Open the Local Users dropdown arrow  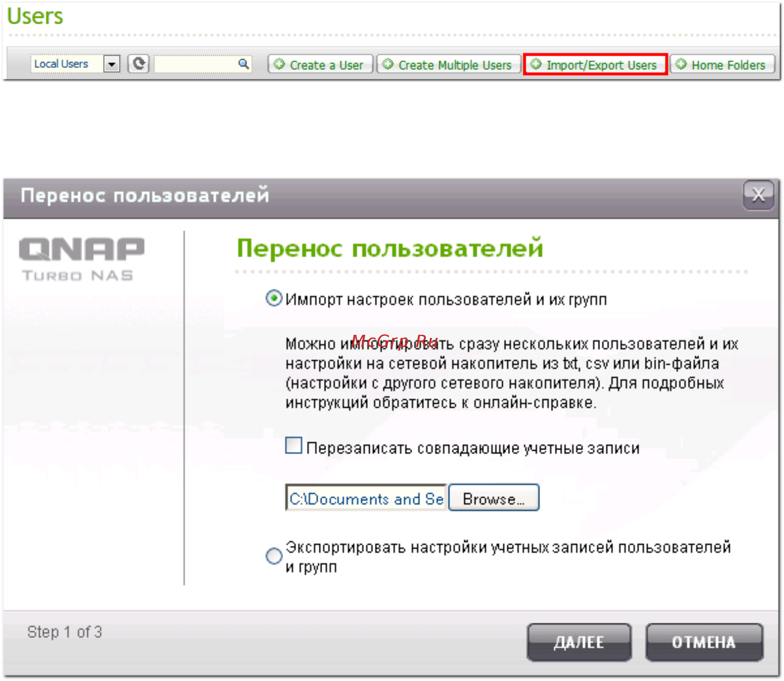pos(112,64)
